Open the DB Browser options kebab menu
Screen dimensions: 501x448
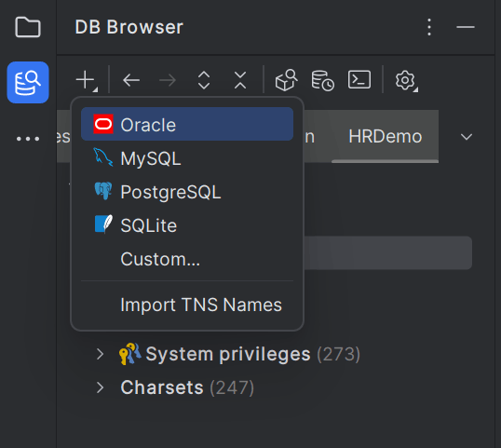pos(429,27)
